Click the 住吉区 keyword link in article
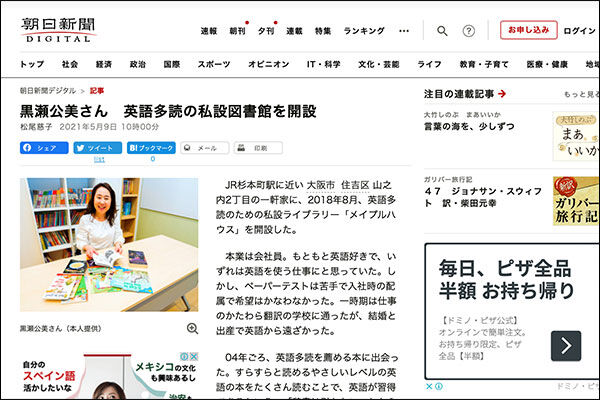This screenshot has width=600, height=400. (x=355, y=185)
